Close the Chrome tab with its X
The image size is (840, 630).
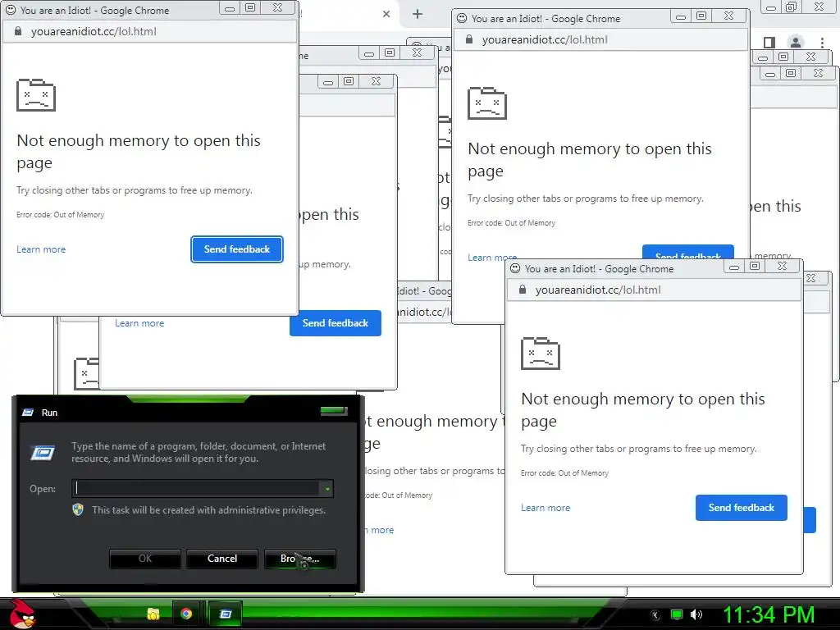pyautogui.click(x=386, y=14)
